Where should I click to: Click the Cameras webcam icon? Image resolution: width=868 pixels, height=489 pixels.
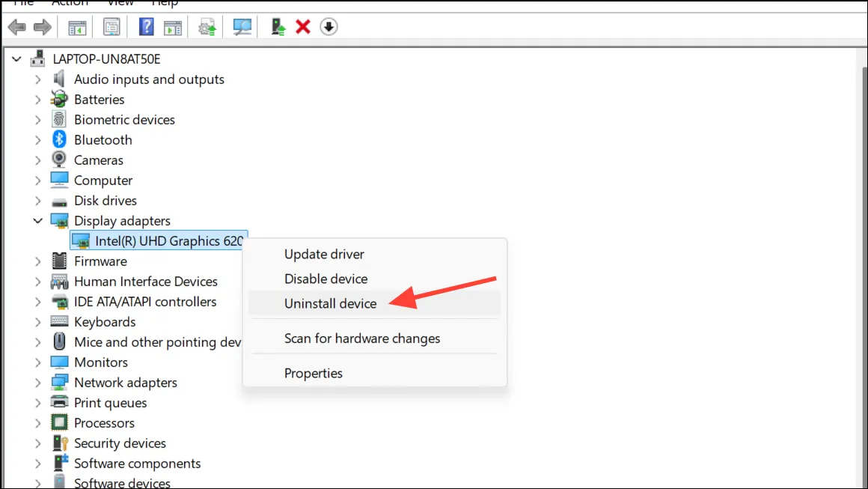pyautogui.click(x=58, y=160)
